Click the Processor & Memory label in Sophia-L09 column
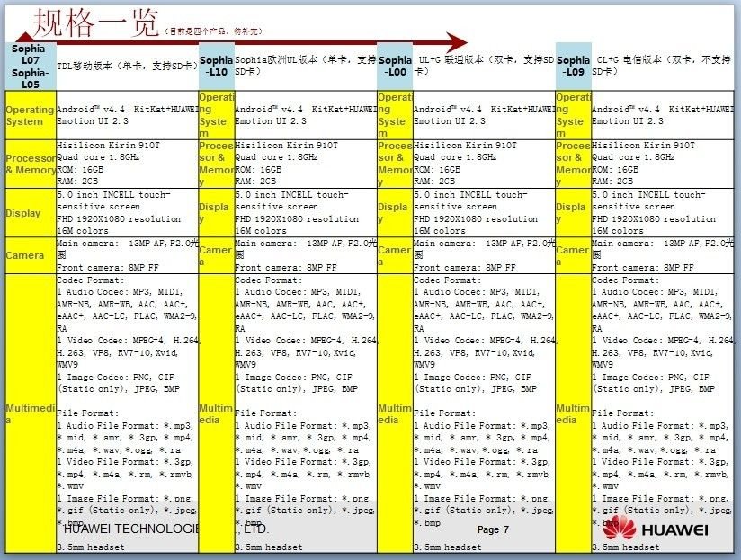 (x=573, y=164)
